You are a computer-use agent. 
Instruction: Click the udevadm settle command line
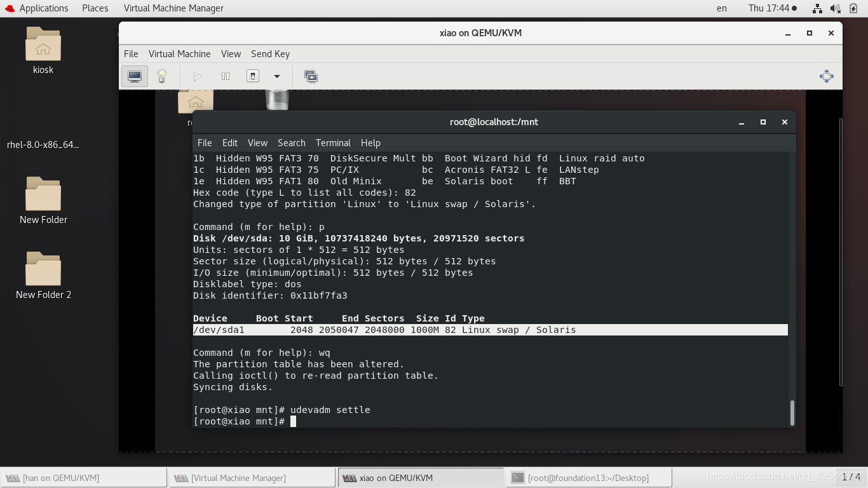click(x=281, y=410)
